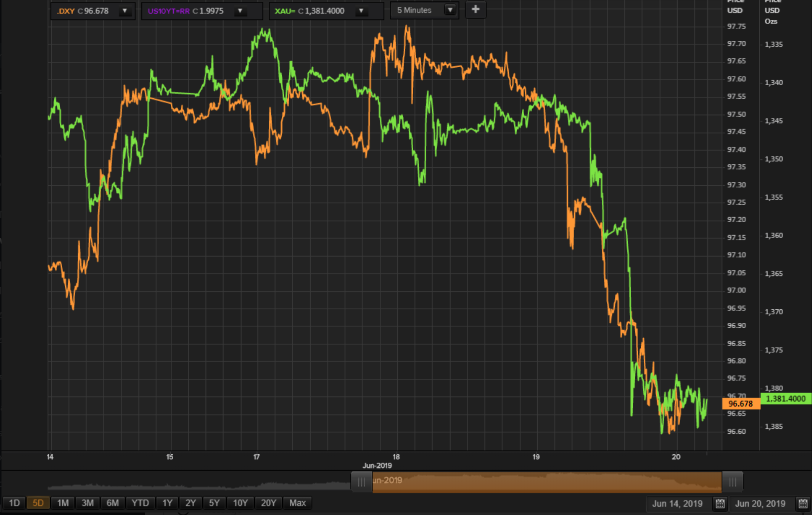Viewport: 812px width, 515px height.
Task: Switch to the 1M range
Action: tap(63, 503)
